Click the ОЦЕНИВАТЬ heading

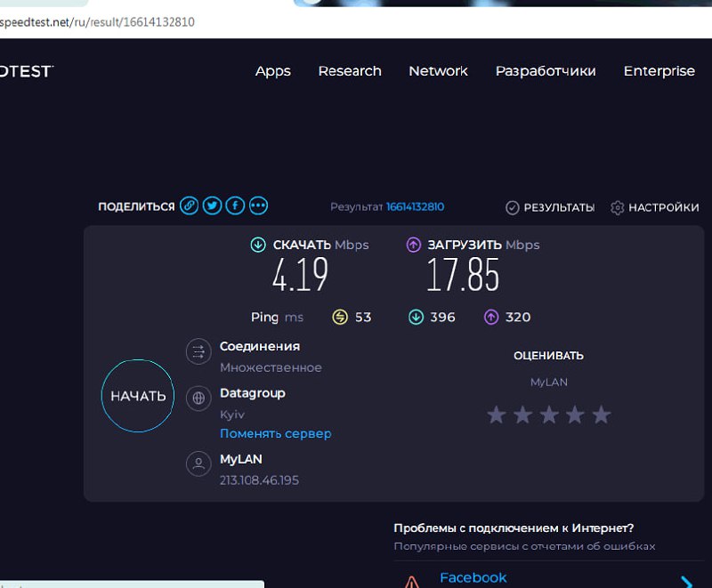click(548, 356)
